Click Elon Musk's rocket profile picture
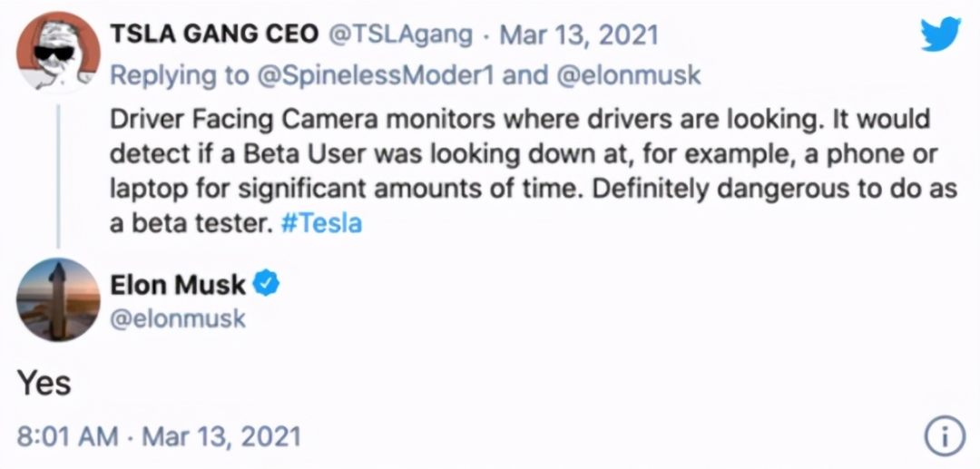The image size is (980, 469). pyautogui.click(x=56, y=298)
